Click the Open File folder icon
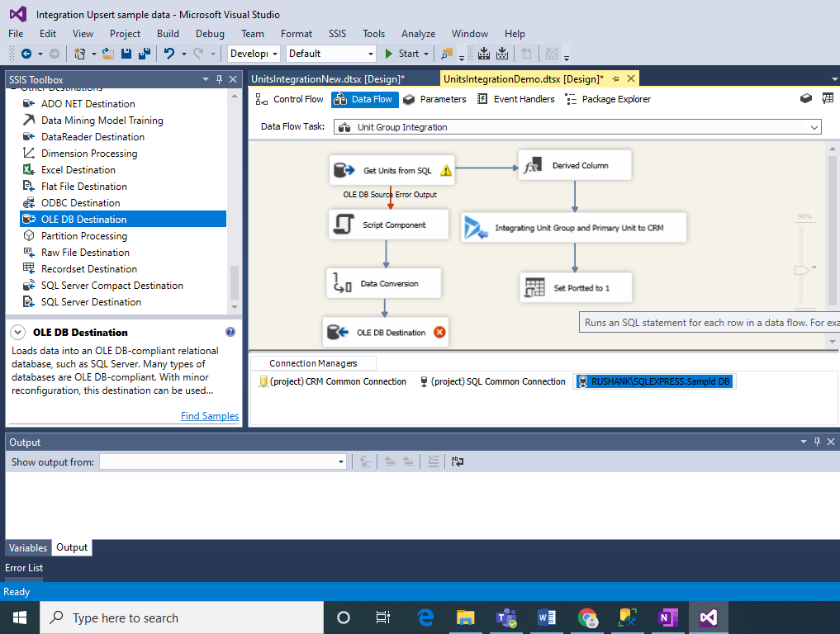 [107, 54]
